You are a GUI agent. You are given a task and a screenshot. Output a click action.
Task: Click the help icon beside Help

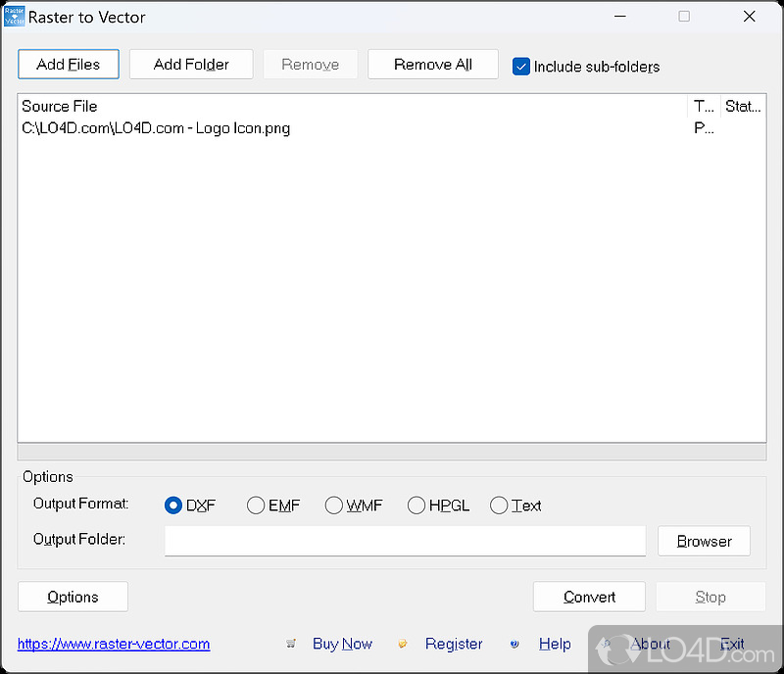point(514,644)
